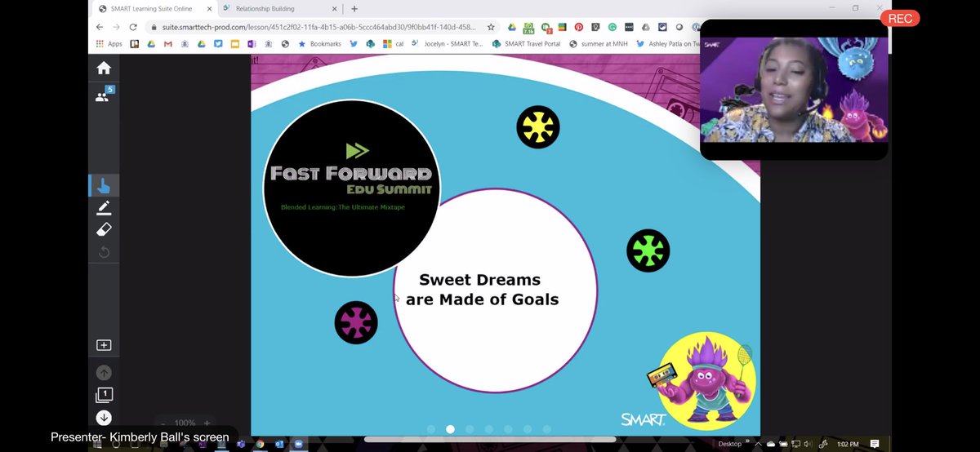980x452 pixels.
Task: Click the yellow gear circle on slide
Action: pyautogui.click(x=538, y=126)
